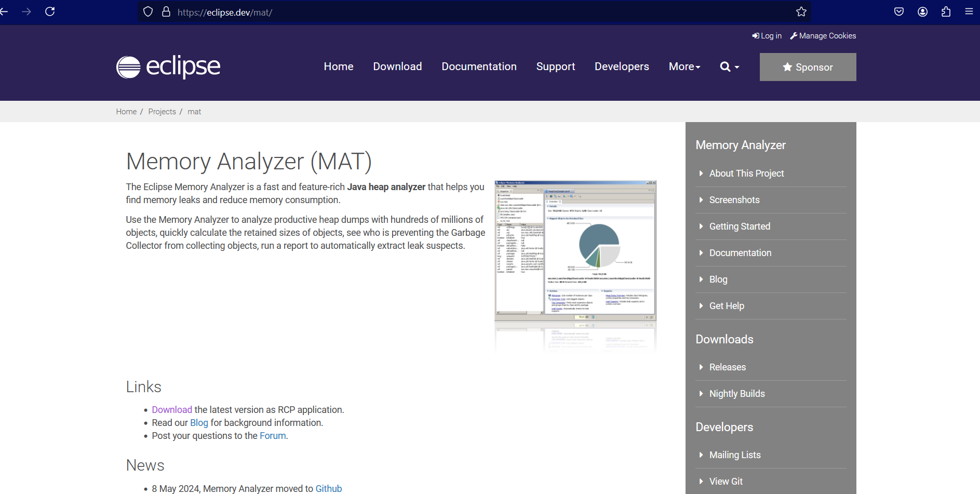Click the browser back arrow
Image resolution: width=980 pixels, height=494 pixels.
[4, 11]
